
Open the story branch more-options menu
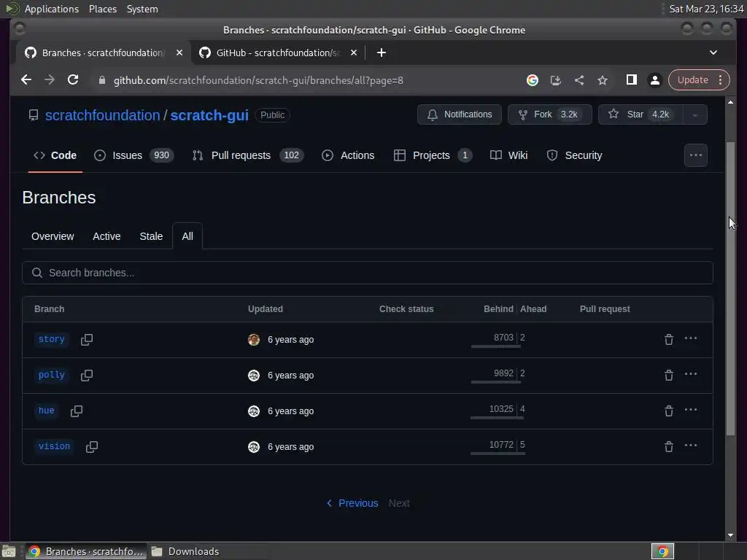click(691, 338)
